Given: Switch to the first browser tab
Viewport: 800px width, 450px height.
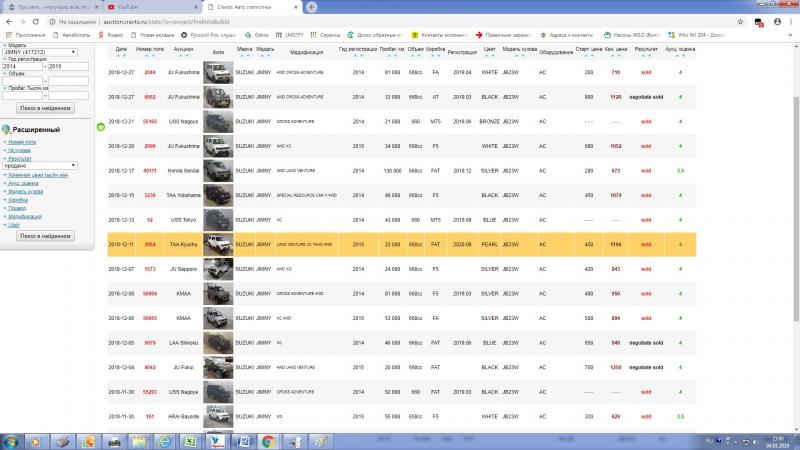Looking at the screenshot, I should coord(53,8).
